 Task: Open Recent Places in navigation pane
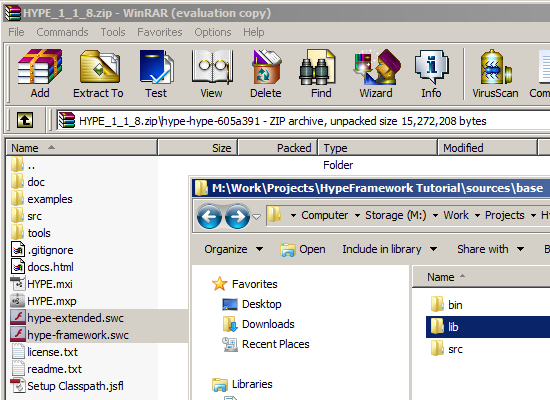click(266, 344)
